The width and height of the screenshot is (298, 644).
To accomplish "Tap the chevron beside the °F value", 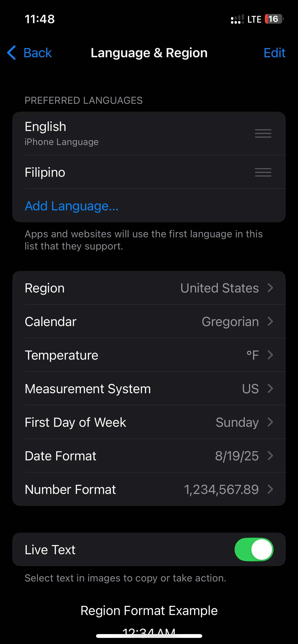I will click(270, 355).
